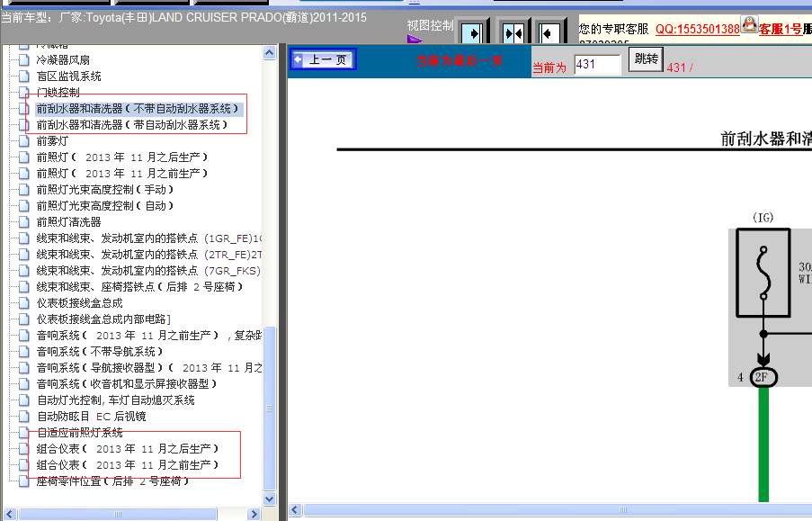Viewport: 812px width, 521px height.
Task: Select 线束和线束、座椅搭铁点(后排2号座椅)
Action: 139,287
